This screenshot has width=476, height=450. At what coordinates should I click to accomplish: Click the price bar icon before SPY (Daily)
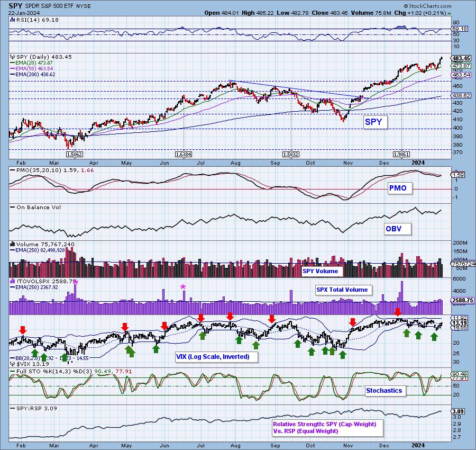click(13, 57)
